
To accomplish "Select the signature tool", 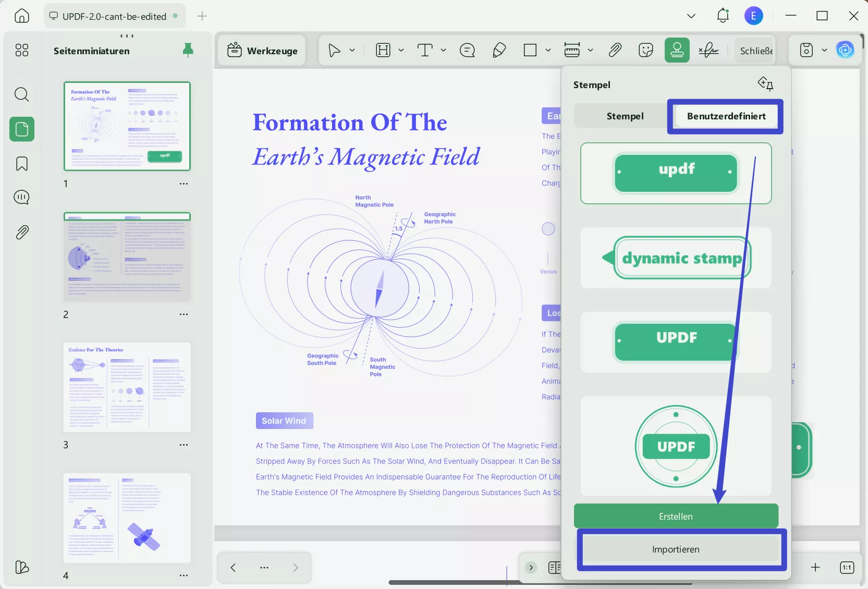I will click(x=708, y=51).
